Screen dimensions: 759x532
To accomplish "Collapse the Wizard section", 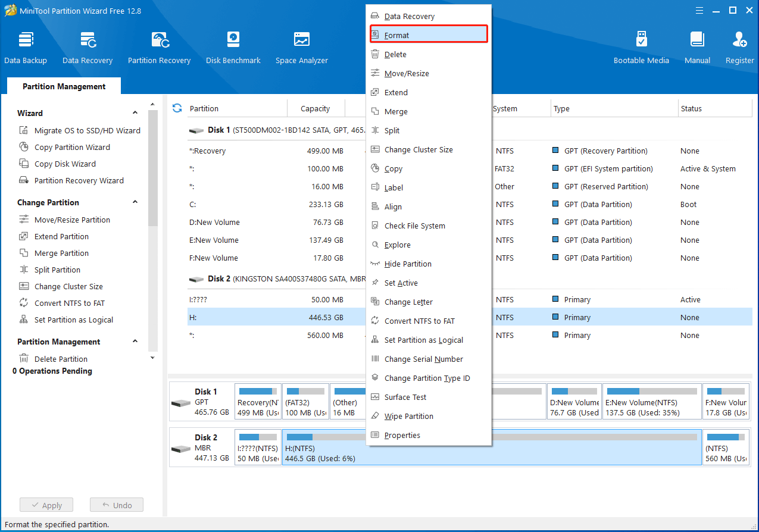I will (135, 112).
